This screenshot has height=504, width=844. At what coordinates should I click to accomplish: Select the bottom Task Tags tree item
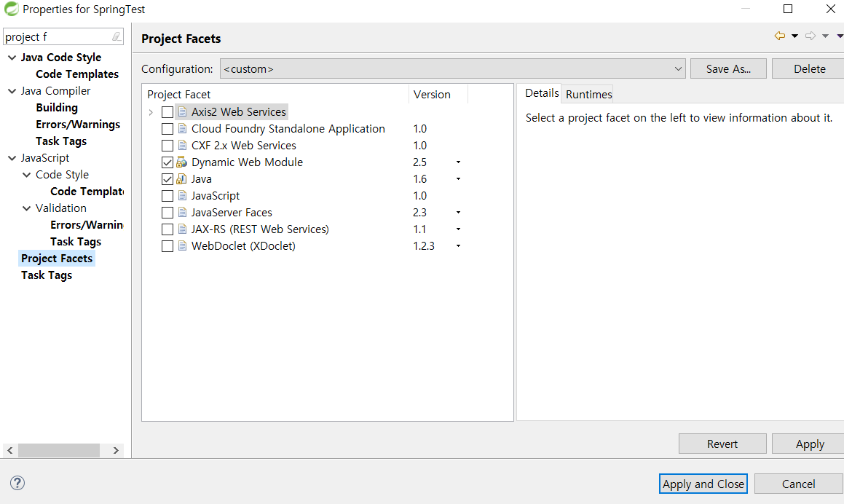point(47,275)
